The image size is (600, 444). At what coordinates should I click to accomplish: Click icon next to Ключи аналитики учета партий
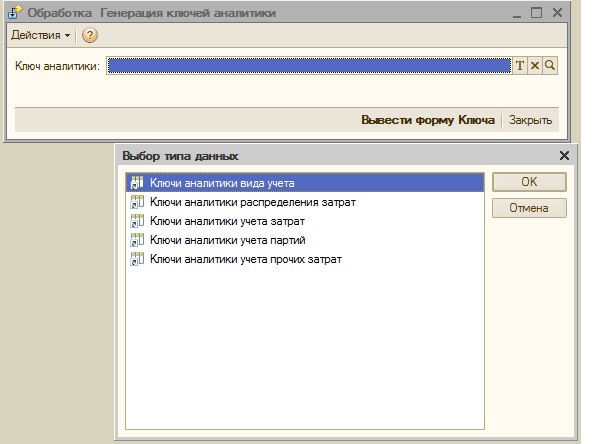(137, 240)
